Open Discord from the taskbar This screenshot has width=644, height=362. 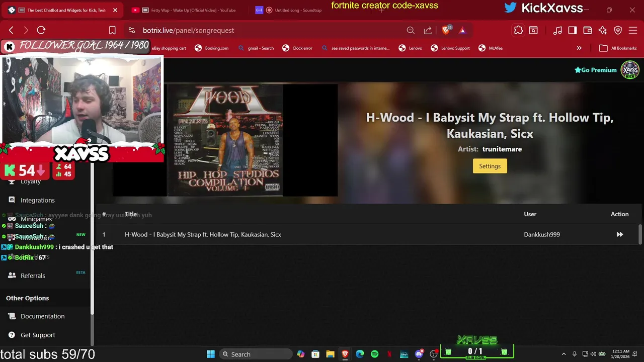(419, 354)
